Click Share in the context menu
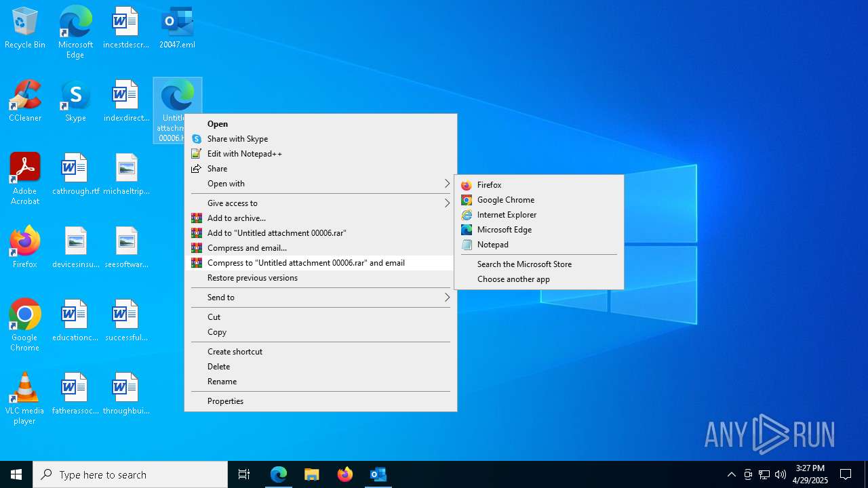The width and height of the screenshot is (868, 488). point(320,169)
